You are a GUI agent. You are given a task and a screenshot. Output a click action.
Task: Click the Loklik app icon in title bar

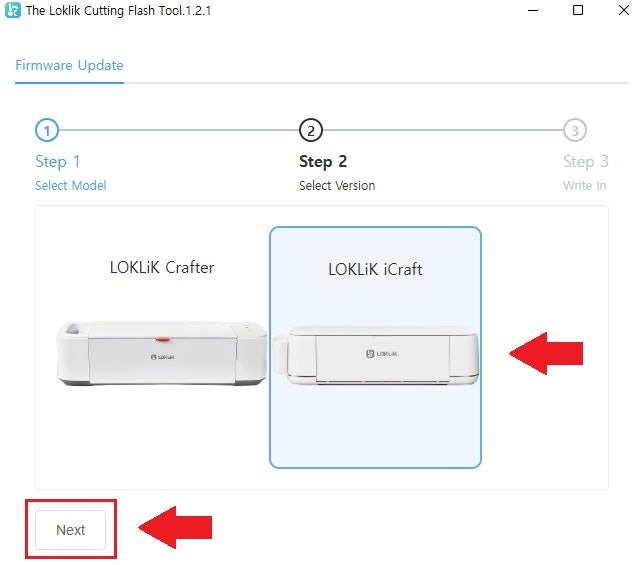click(13, 10)
